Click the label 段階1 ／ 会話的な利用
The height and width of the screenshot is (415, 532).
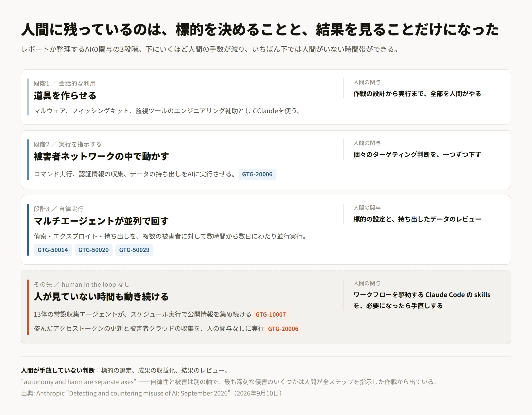click(x=65, y=83)
